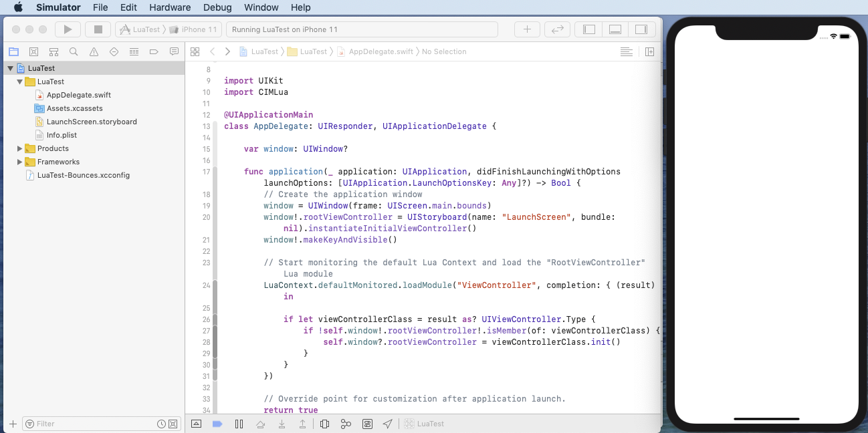This screenshot has height=433, width=868.
Task: Toggle recent files filter clock icon
Action: [x=161, y=424]
